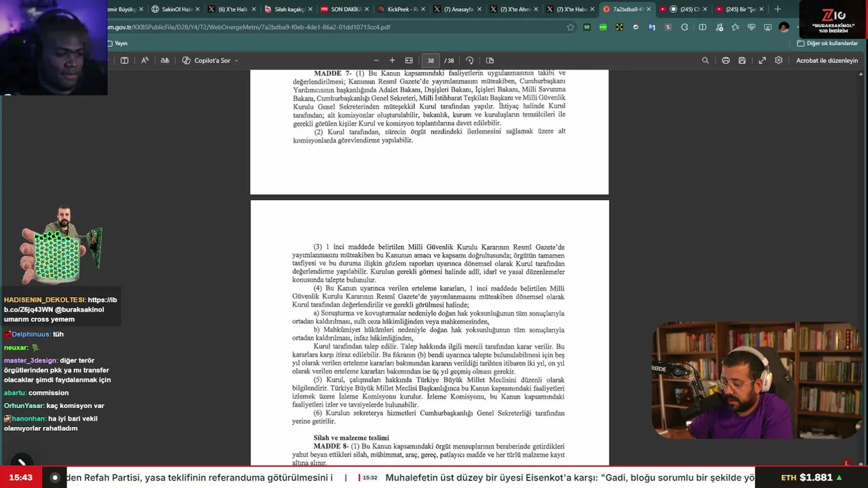868x488 pixels.
Task: Open the Yayın bookmark
Action: click(117, 43)
